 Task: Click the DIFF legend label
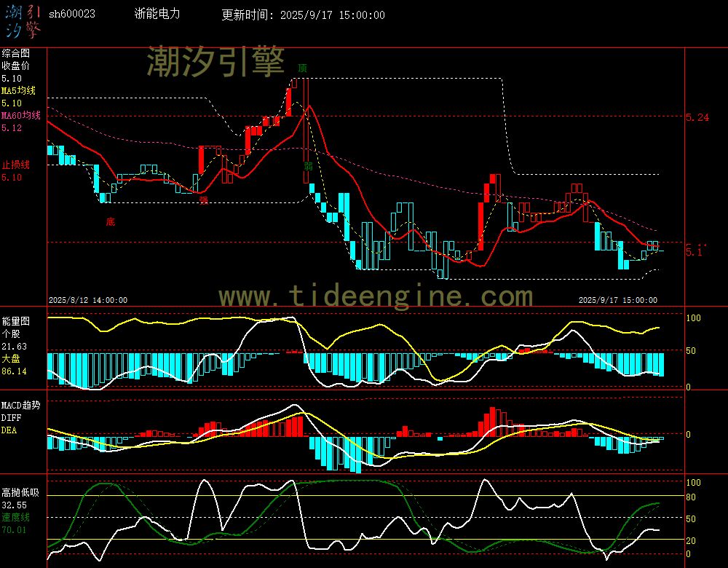[11, 418]
